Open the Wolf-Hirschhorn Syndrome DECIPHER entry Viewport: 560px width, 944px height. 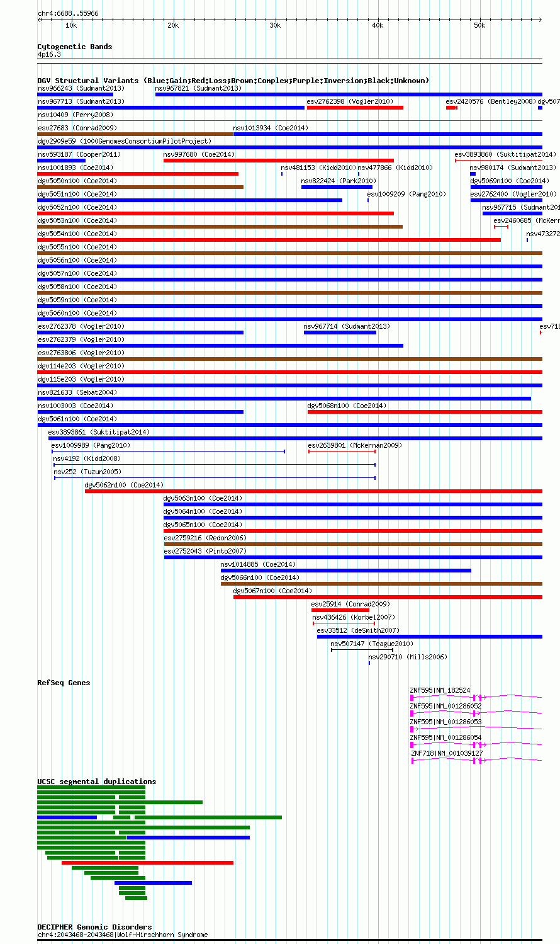(x=123, y=935)
